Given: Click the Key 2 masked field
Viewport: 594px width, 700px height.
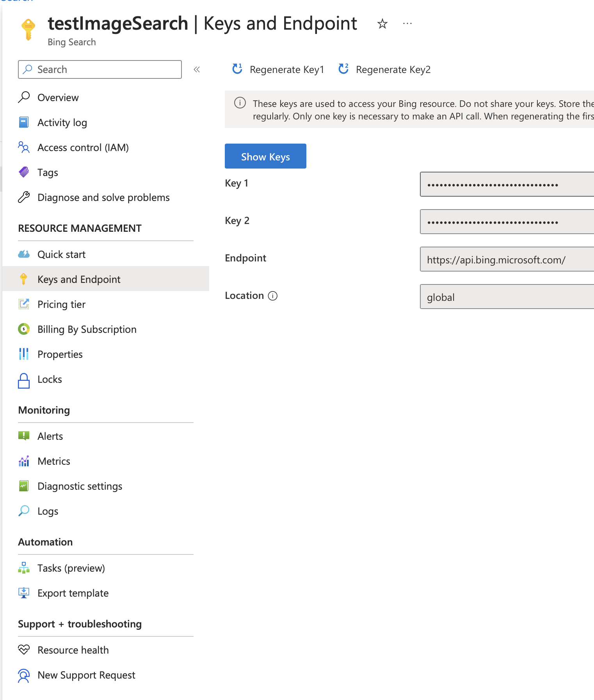Looking at the screenshot, I should [507, 222].
